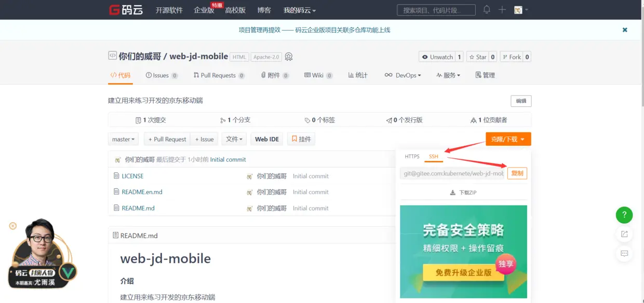644x303 pixels.
Task: Click the git@gitee.com clone URL field
Action: pyautogui.click(x=453, y=173)
